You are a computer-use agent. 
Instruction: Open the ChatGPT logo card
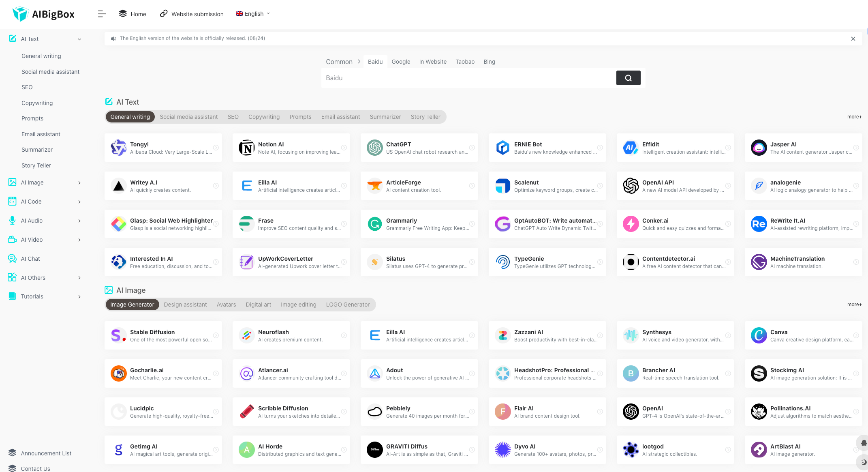click(374, 148)
